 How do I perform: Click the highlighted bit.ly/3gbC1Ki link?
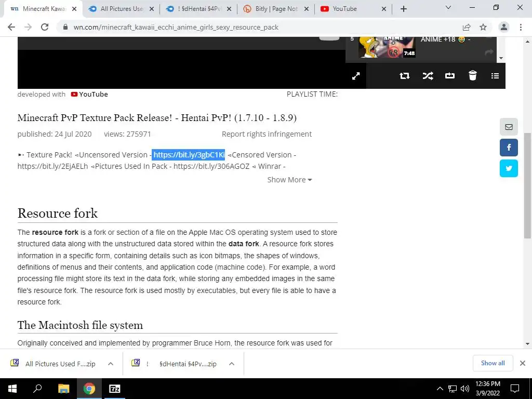189,155
